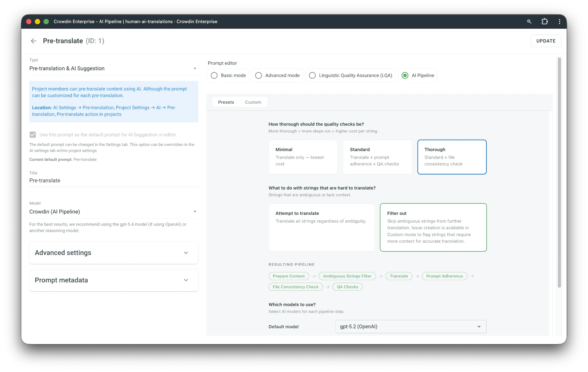588x372 pixels.
Task: Toggle default prompt for AI Suggestion checkbox
Action: [x=33, y=134]
